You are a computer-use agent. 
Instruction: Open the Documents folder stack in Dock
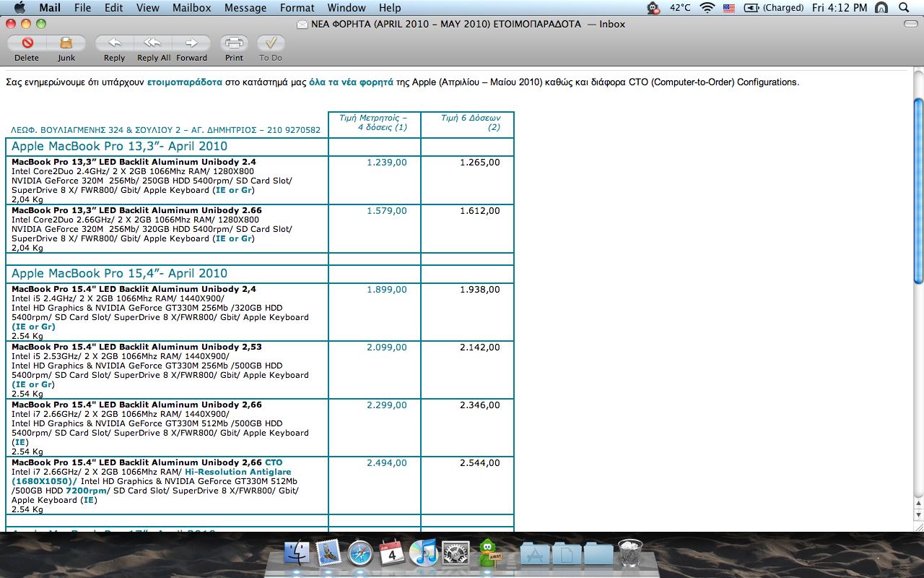[567, 554]
